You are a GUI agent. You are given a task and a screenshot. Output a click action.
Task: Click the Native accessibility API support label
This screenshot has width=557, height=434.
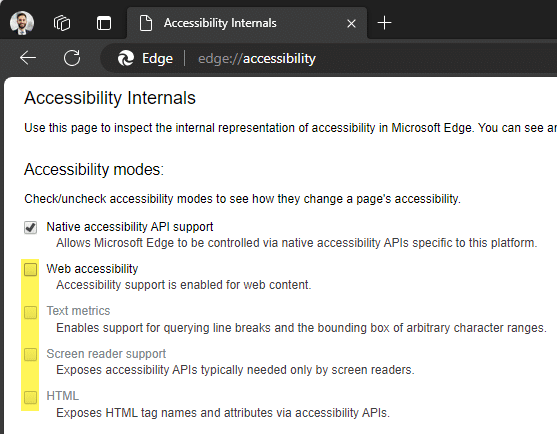pos(130,227)
